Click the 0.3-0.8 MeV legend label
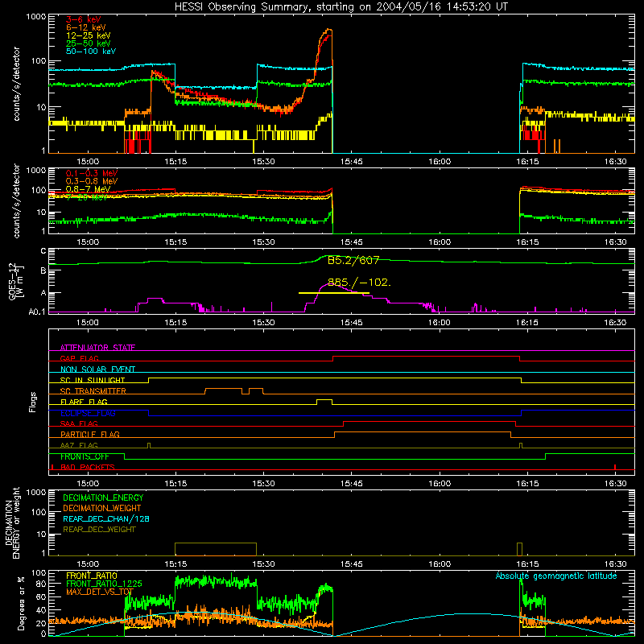Image resolution: width=644 pixels, height=644 pixels. click(92, 182)
